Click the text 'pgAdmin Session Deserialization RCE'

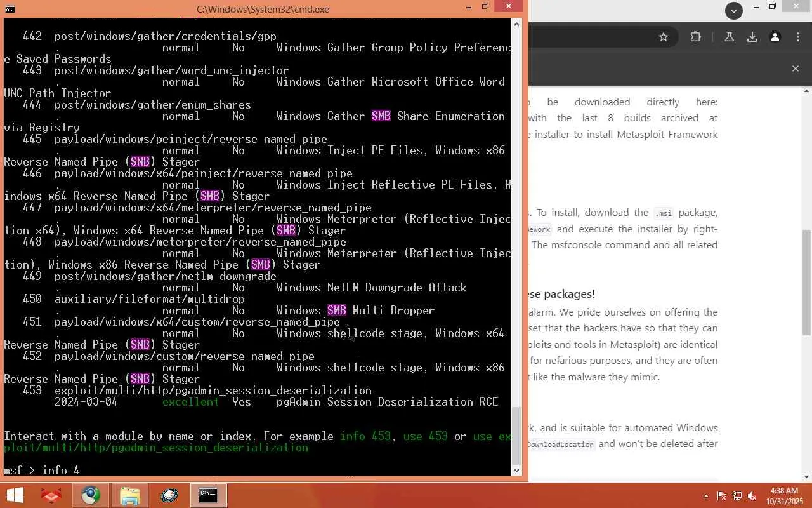pos(388,402)
